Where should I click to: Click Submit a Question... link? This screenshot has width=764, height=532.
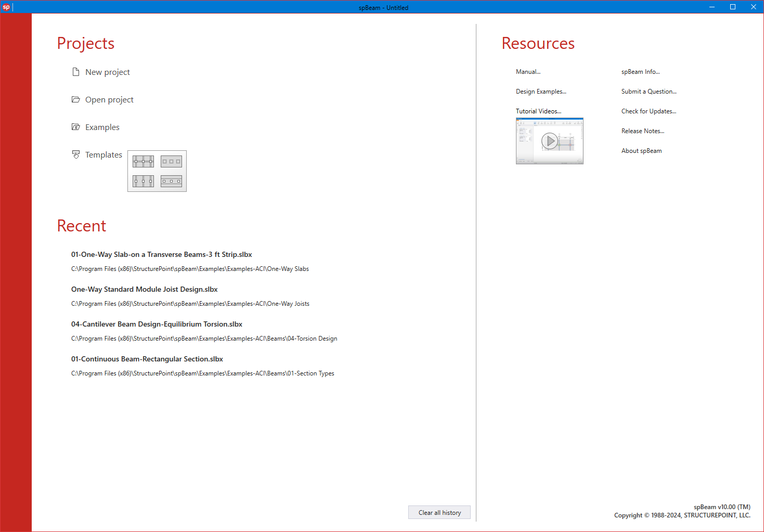[x=649, y=92]
